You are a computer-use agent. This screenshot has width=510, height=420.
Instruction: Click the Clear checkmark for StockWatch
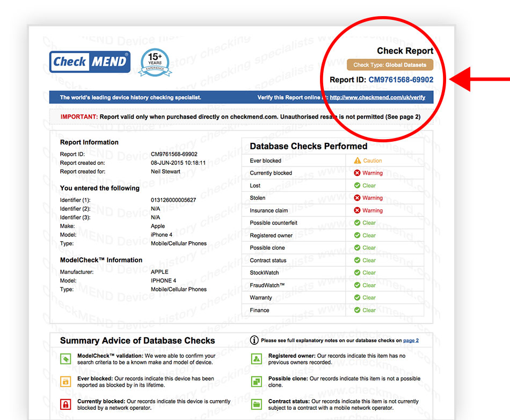(357, 273)
